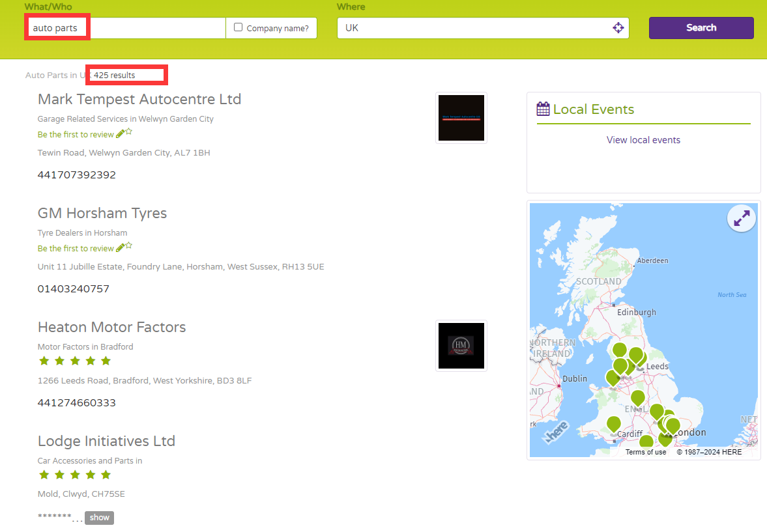Expand the map to full screen

742,218
